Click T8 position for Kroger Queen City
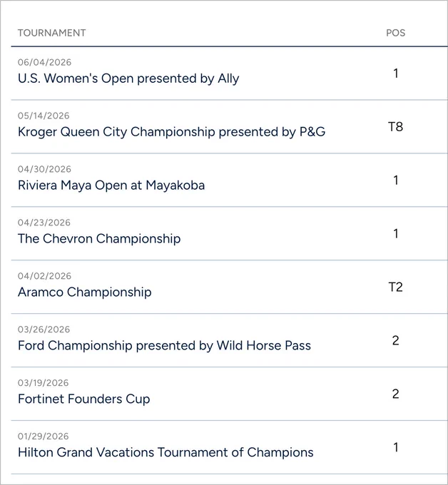The width and height of the screenshot is (448, 485). tap(396, 127)
